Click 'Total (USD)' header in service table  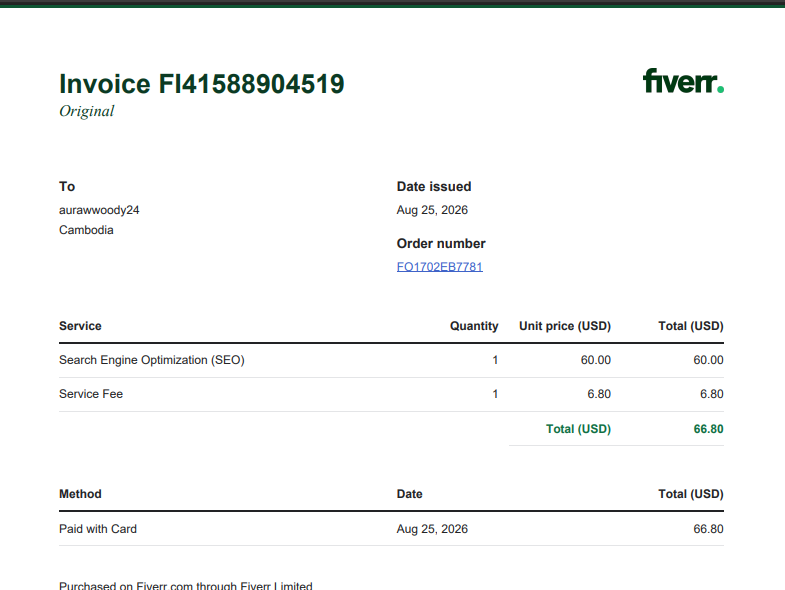(691, 326)
